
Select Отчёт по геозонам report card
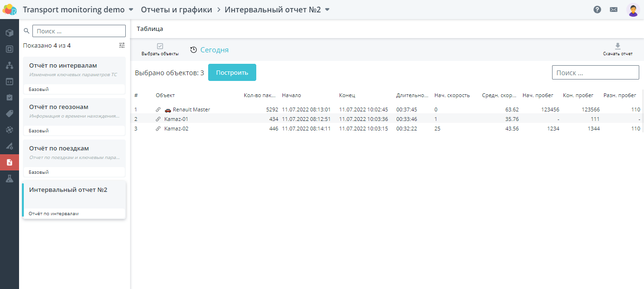[74, 117]
